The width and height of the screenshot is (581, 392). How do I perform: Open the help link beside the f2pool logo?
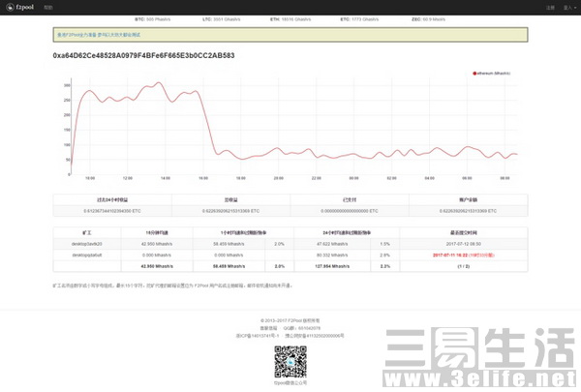(x=48, y=8)
